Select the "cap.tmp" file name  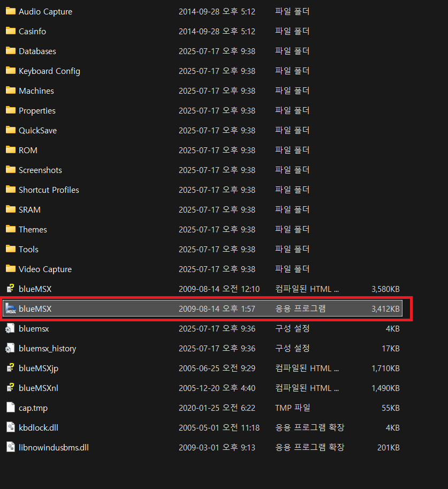(x=33, y=408)
